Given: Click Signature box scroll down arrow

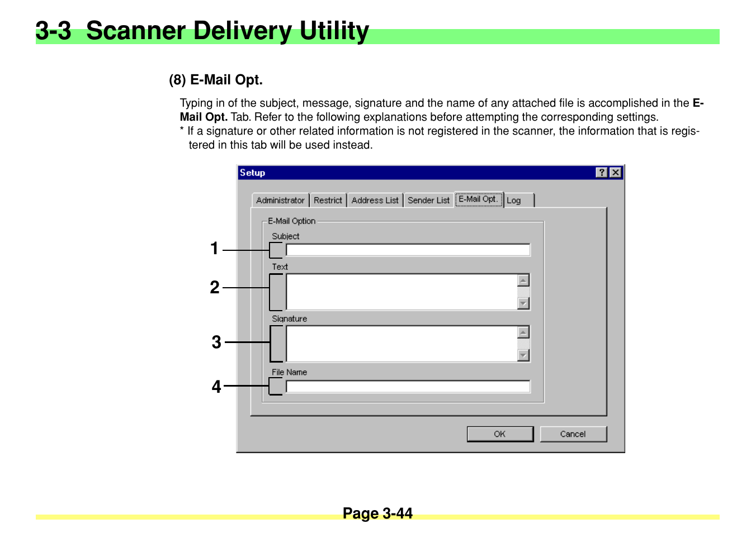Looking at the screenshot, I should click(523, 355).
